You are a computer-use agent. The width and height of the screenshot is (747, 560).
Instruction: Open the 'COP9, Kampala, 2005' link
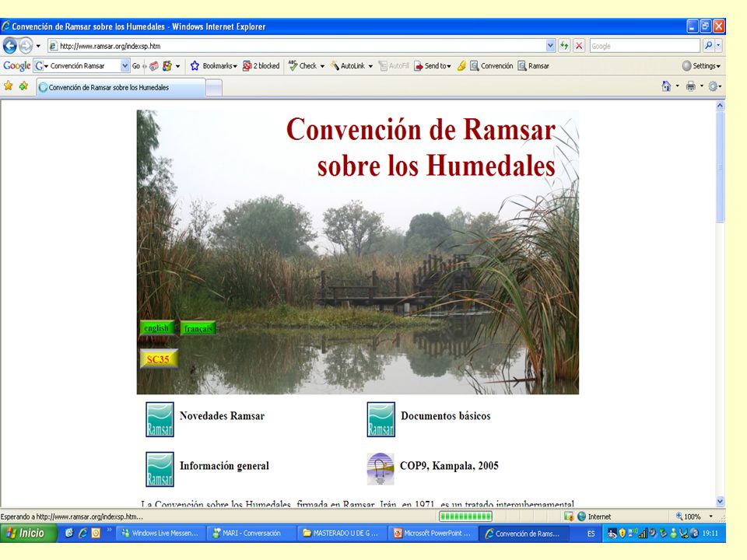[x=449, y=466]
